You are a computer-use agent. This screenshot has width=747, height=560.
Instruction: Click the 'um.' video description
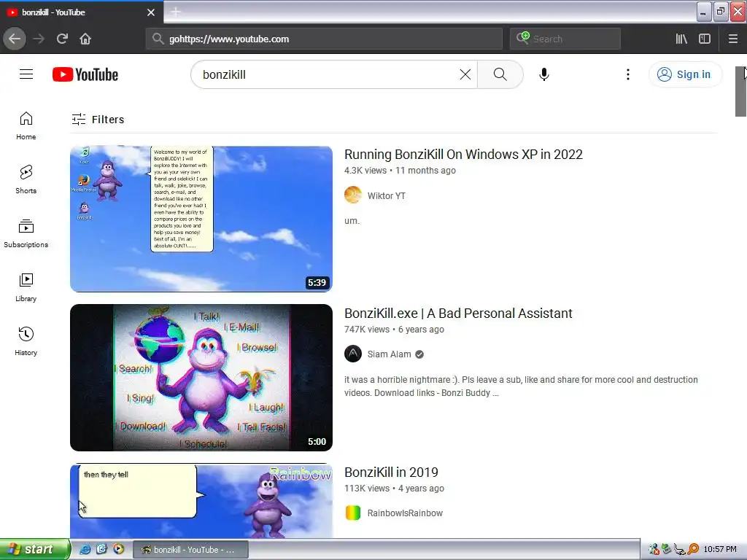[352, 221]
